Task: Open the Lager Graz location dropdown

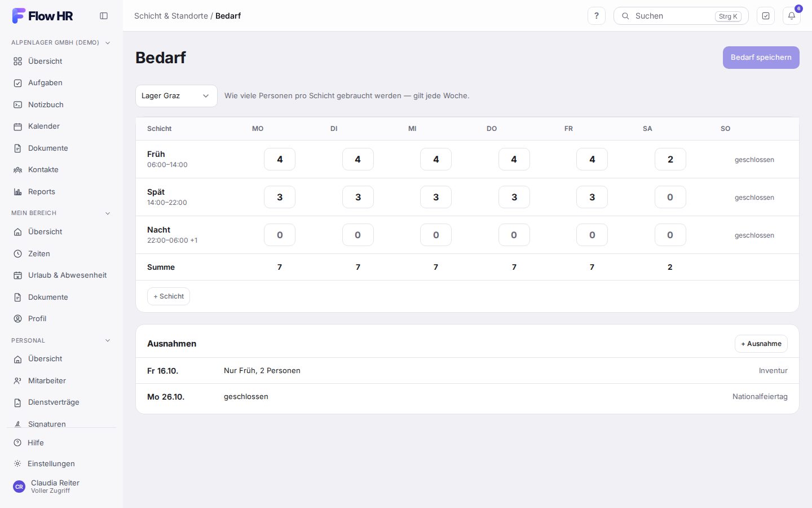Action: click(176, 96)
